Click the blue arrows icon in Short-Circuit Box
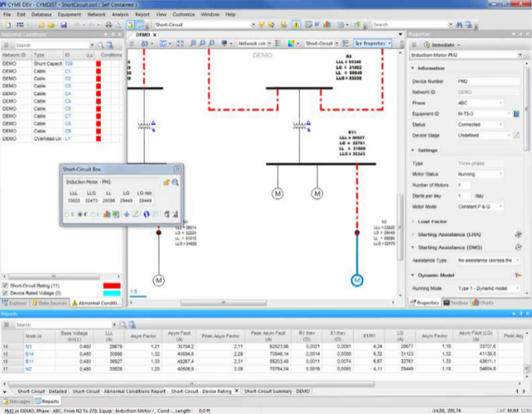This screenshot has height=414, width=532. (x=127, y=214)
